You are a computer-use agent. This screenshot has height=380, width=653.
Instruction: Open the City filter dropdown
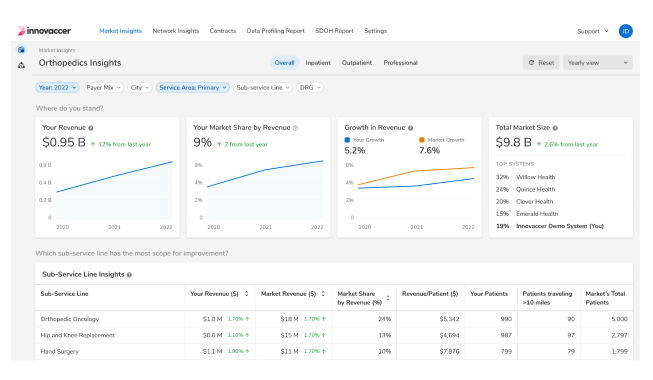[x=140, y=88]
